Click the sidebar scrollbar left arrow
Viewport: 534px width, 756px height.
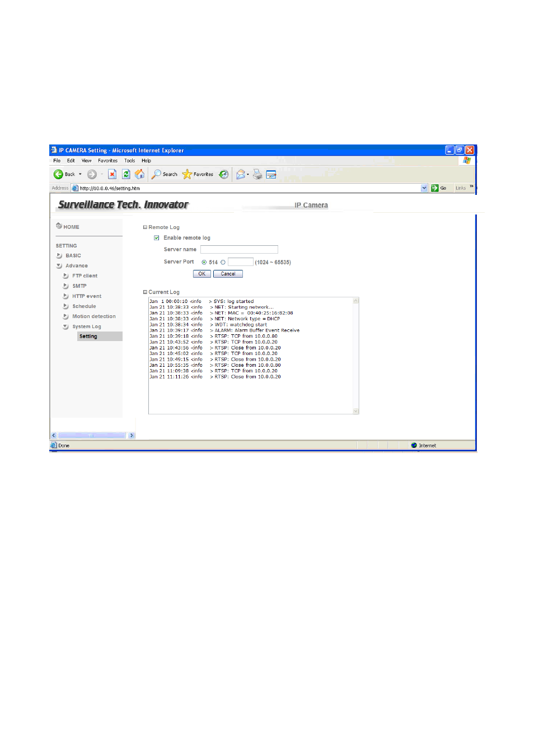(x=54, y=435)
